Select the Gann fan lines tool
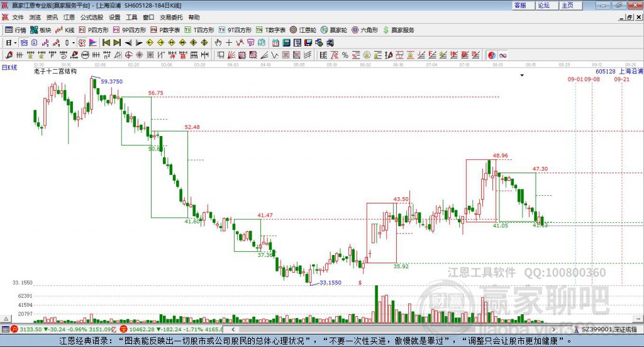The height and width of the screenshot is (347, 644). coord(231,55)
